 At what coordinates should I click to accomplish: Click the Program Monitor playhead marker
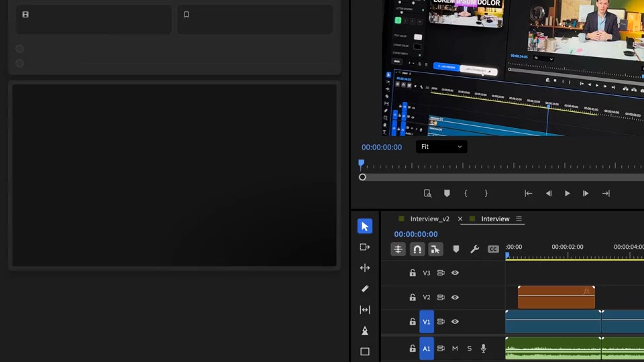click(361, 164)
